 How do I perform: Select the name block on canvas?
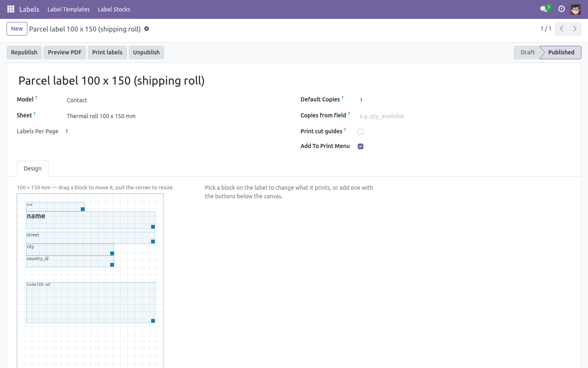pyautogui.click(x=91, y=220)
